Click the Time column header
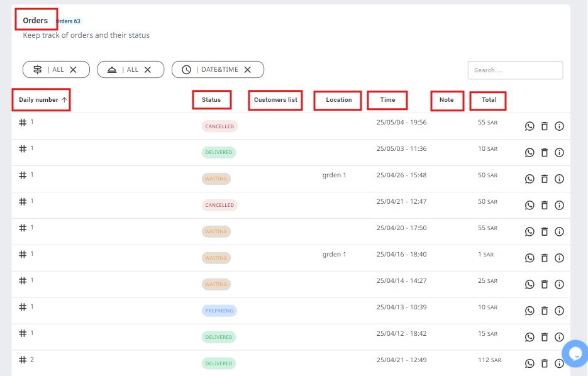Image resolution: width=588 pixels, height=376 pixels. 387,100
